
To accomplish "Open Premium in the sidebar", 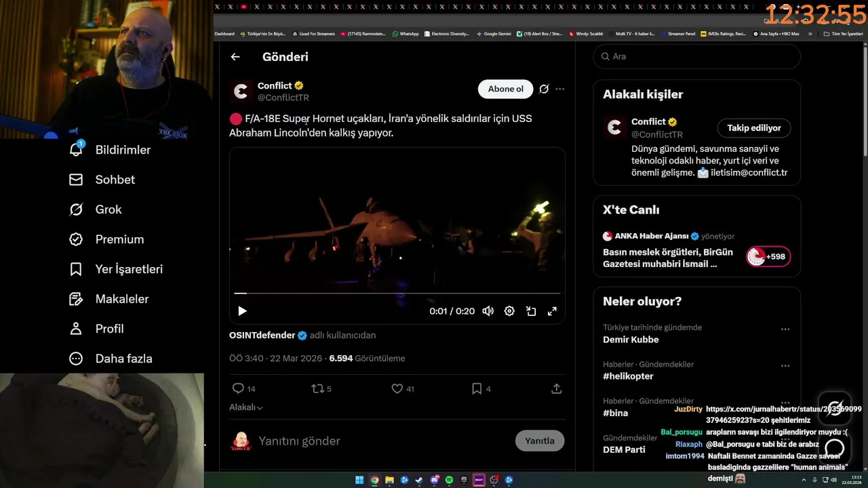I will pos(106,239).
